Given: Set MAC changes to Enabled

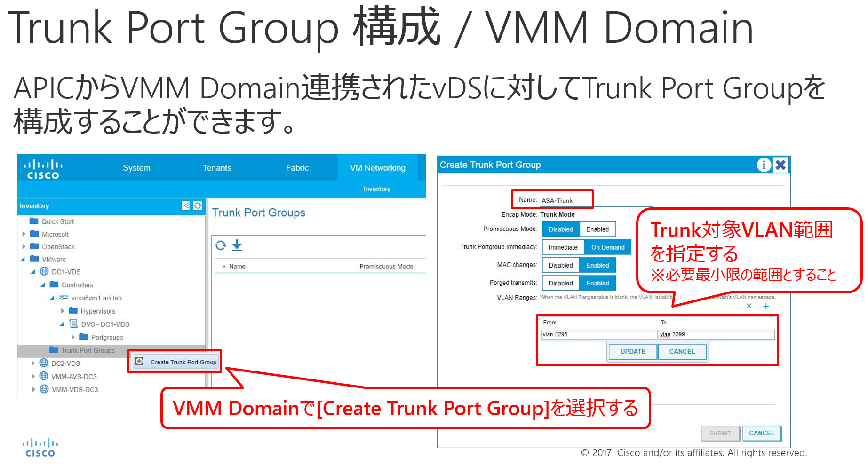Looking at the screenshot, I should pos(597,265).
